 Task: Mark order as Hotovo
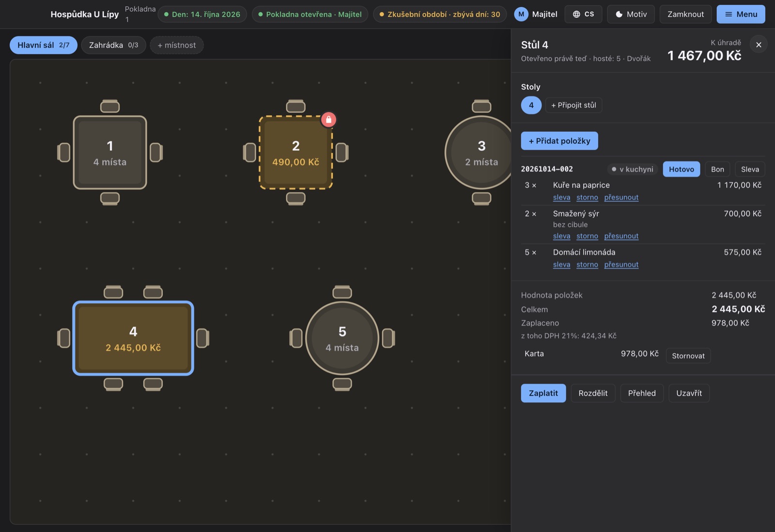click(681, 169)
